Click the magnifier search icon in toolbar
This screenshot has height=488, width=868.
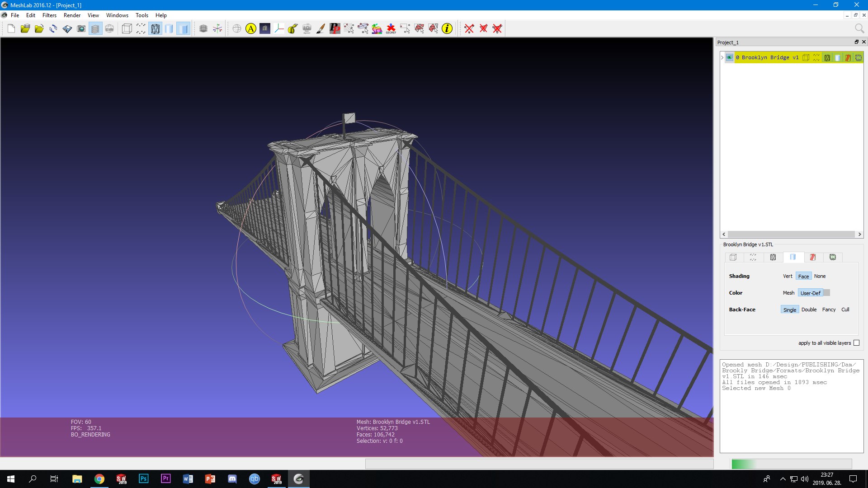859,29
